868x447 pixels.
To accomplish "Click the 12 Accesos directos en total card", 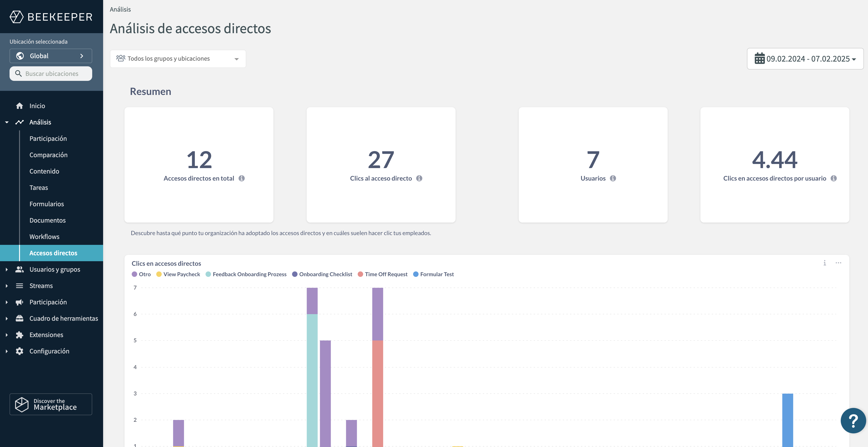I will pos(199,165).
